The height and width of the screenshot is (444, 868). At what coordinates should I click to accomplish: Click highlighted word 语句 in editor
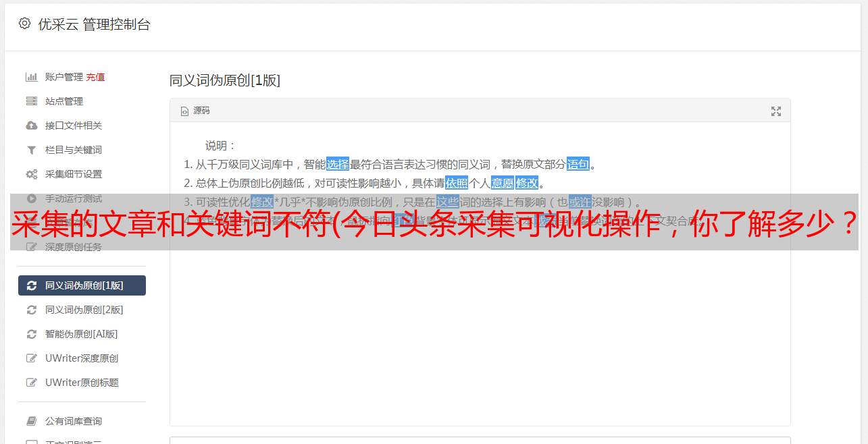[578, 164]
